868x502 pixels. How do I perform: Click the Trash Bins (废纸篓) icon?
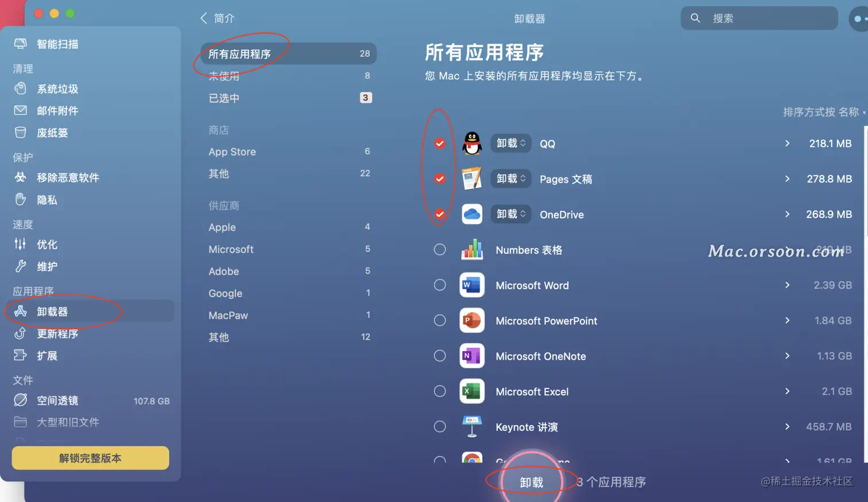pyautogui.click(x=21, y=133)
